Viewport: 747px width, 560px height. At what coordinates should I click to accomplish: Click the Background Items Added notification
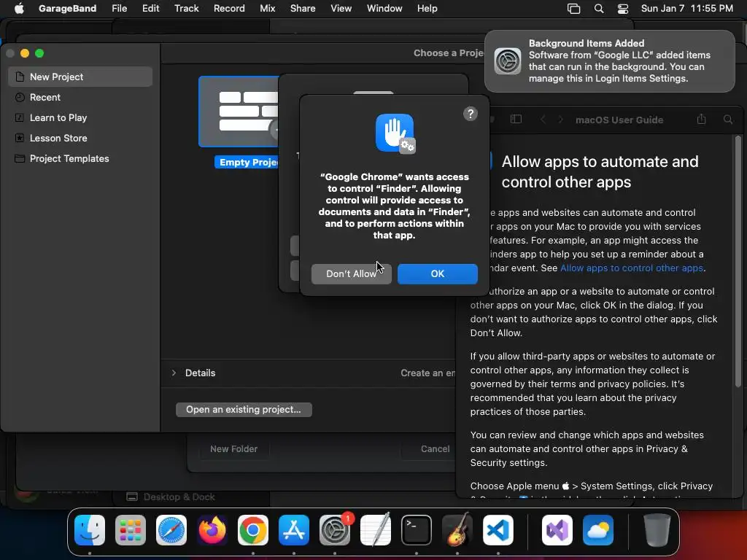pos(609,61)
